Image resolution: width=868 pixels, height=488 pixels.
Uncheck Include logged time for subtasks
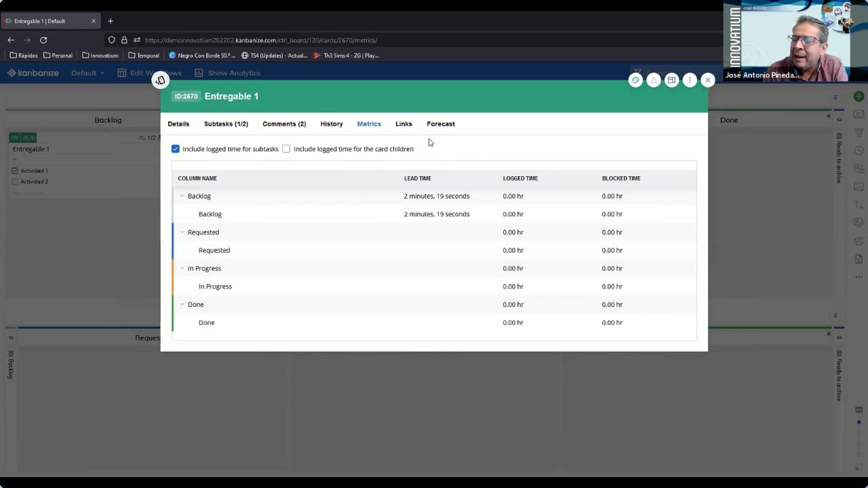pos(176,149)
